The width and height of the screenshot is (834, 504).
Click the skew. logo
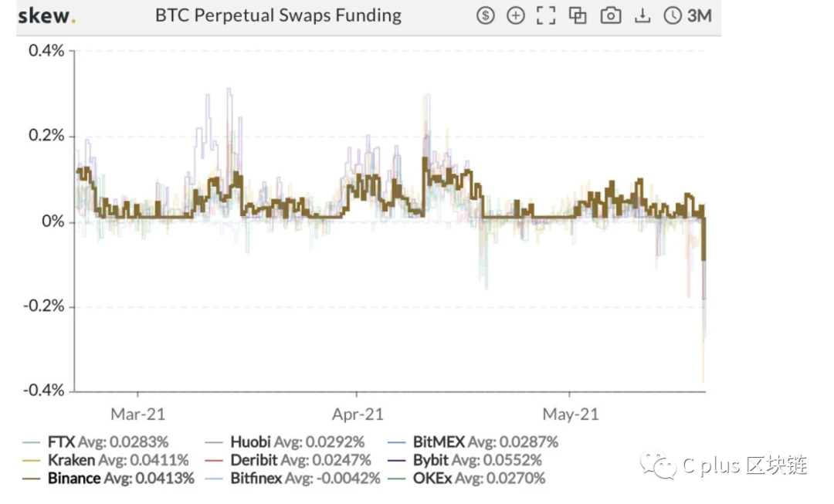(x=47, y=15)
